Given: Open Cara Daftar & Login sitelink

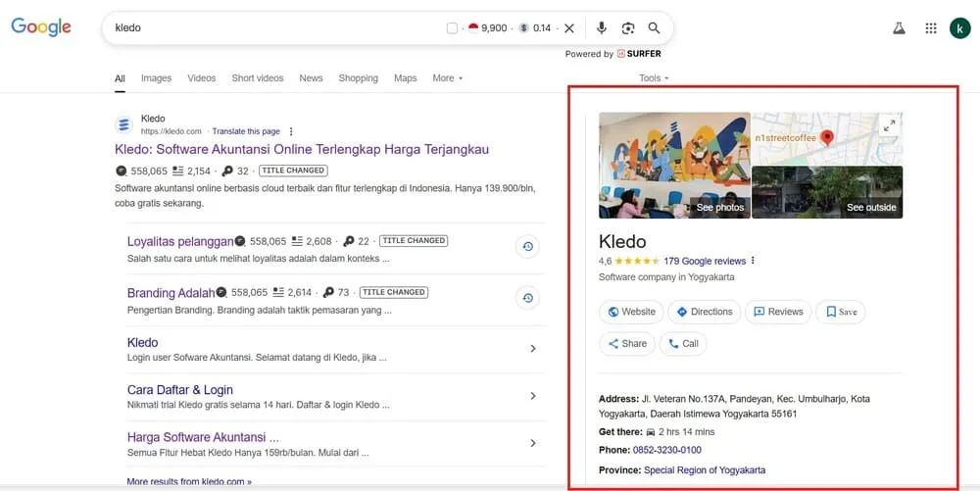Looking at the screenshot, I should point(180,390).
